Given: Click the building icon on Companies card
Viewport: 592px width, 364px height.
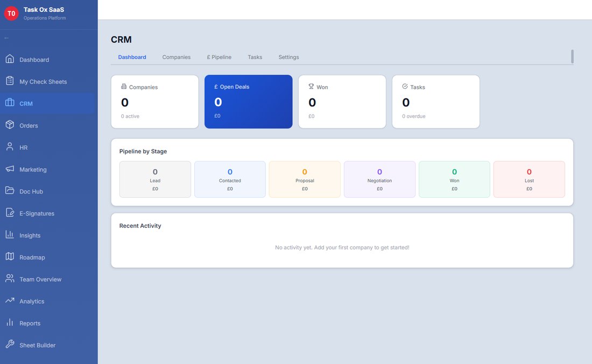Looking at the screenshot, I should tap(124, 87).
